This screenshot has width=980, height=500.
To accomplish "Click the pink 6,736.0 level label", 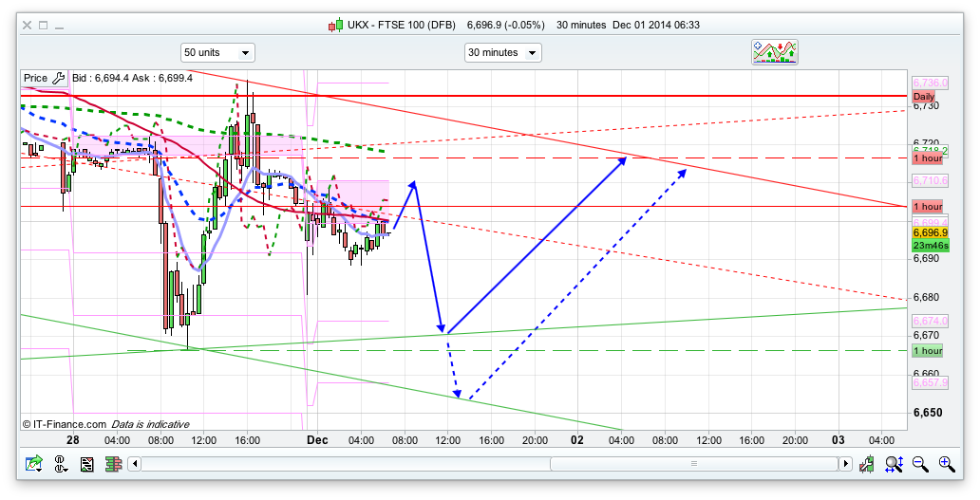I will (930, 83).
